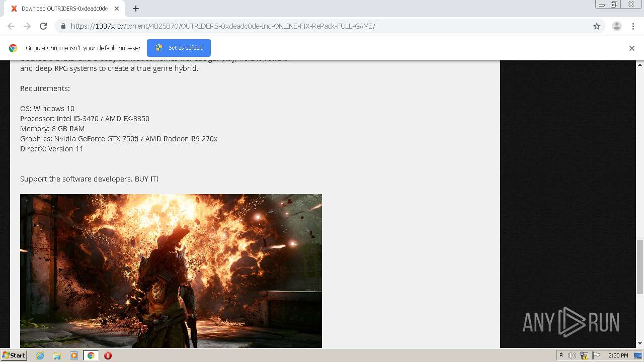Open Action Center flag icon
Screen dimensions: 644x362
click(x=596, y=355)
